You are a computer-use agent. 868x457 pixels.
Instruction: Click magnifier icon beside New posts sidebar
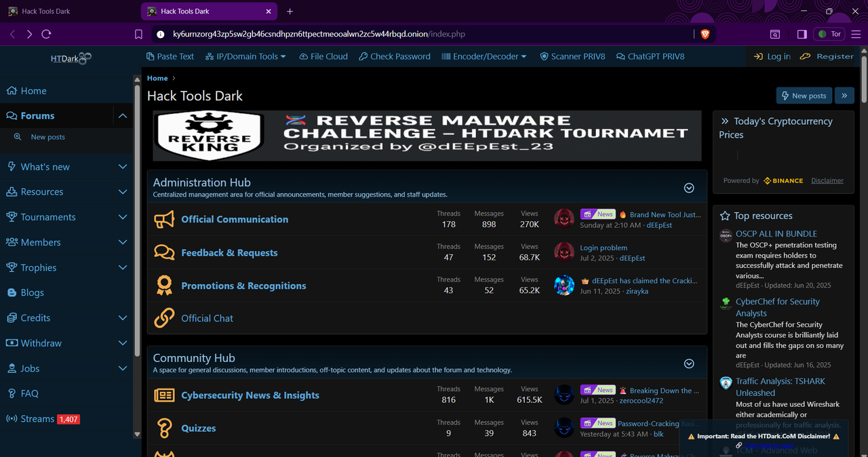pyautogui.click(x=18, y=137)
